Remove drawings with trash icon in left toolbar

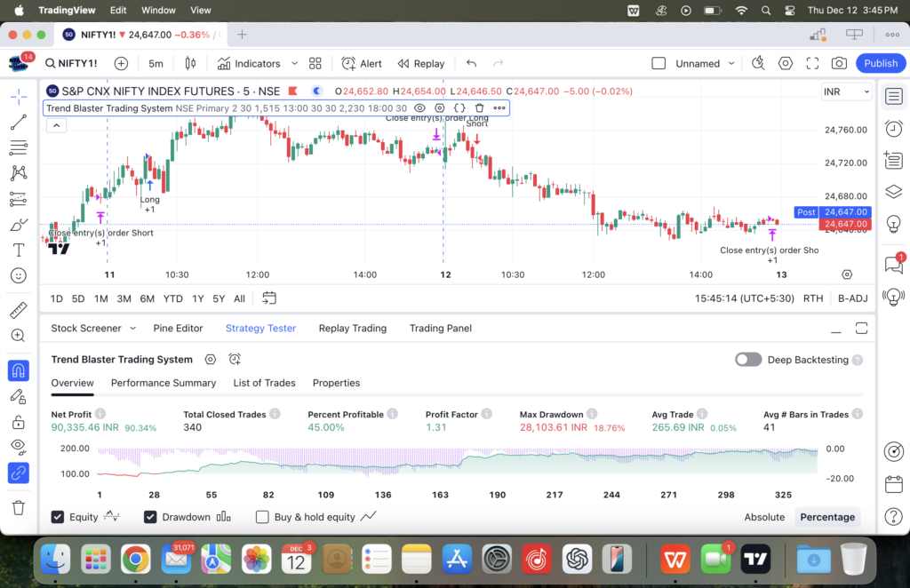coord(19,508)
